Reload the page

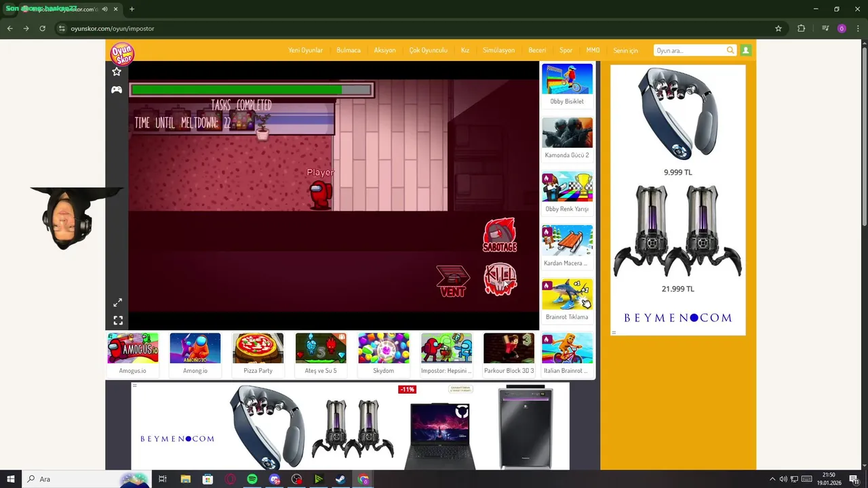(42, 28)
